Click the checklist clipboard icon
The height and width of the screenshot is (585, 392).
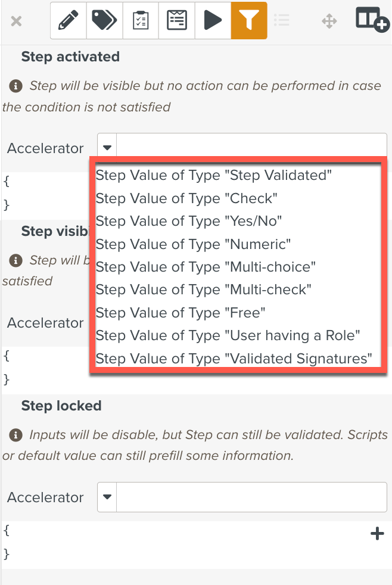(x=140, y=20)
